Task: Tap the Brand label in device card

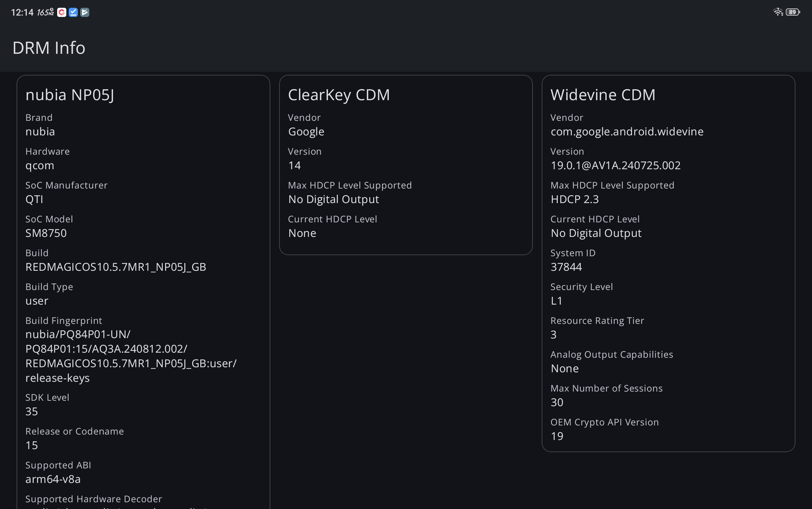Action: click(x=39, y=117)
